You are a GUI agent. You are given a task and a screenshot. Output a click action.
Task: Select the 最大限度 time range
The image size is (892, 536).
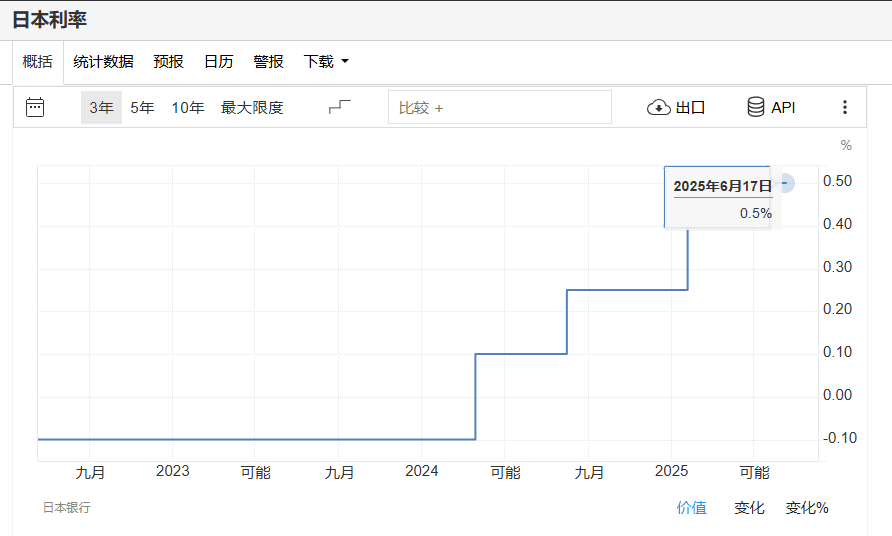click(252, 108)
